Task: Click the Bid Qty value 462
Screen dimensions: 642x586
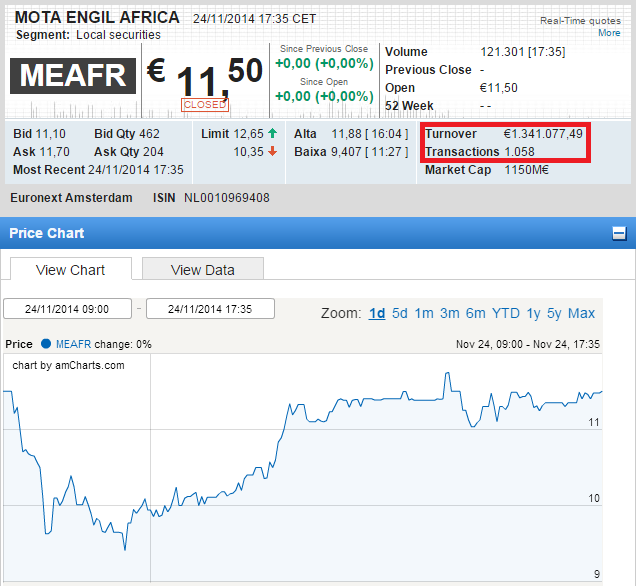Action: click(x=149, y=134)
